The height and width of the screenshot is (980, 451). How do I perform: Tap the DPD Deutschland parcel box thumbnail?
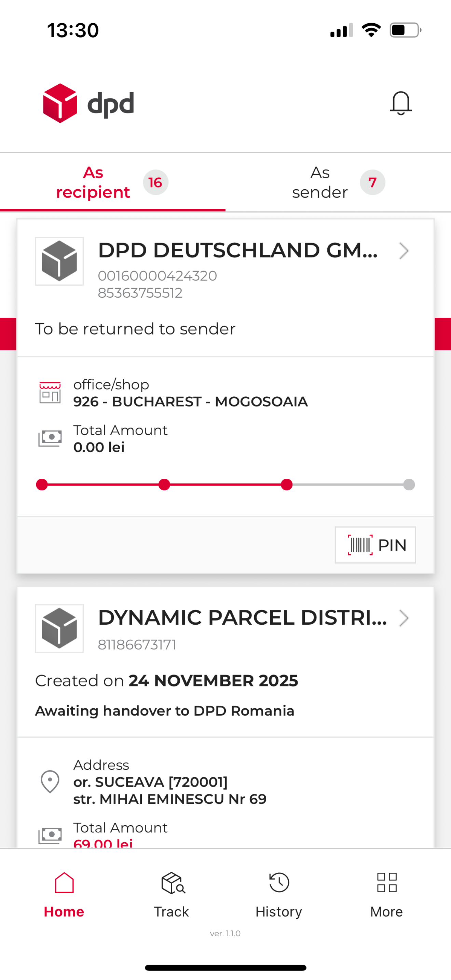[59, 261]
